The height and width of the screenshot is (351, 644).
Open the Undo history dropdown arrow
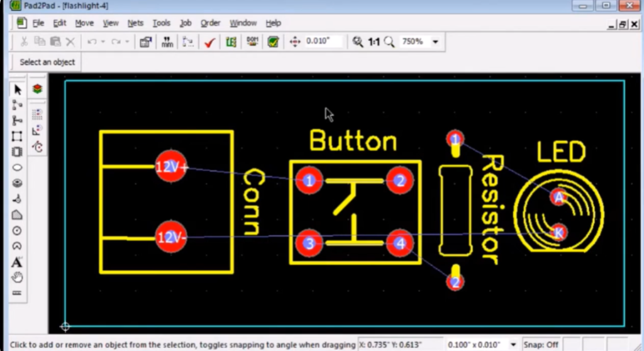click(103, 42)
